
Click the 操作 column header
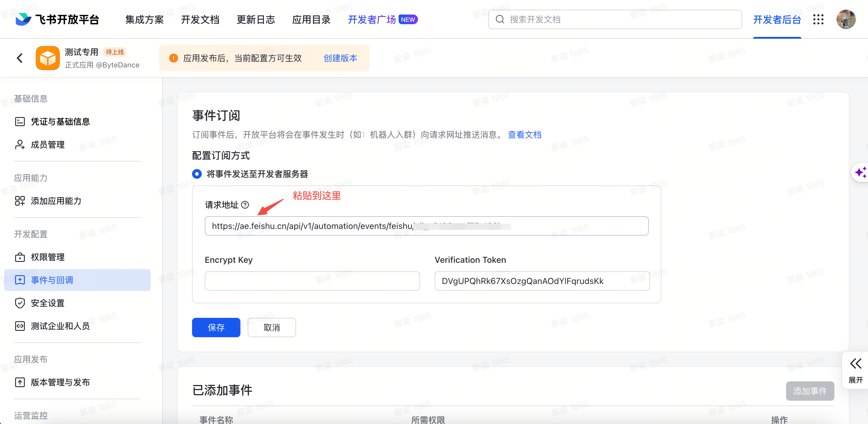779,420
